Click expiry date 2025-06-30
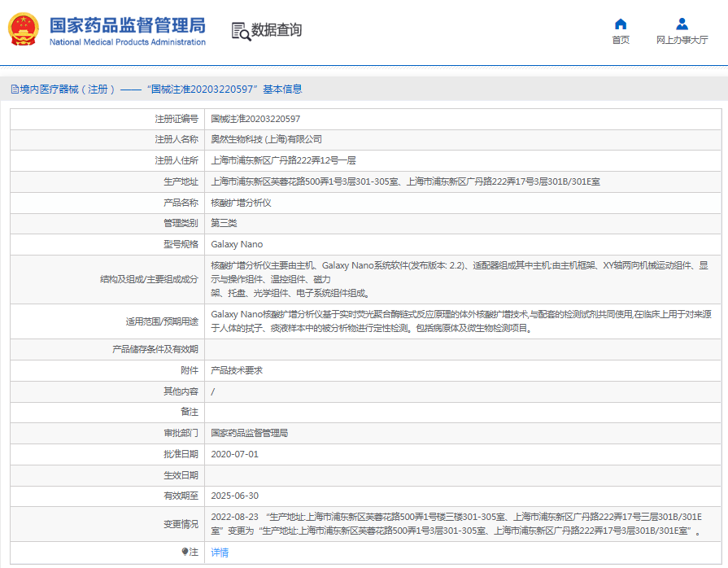728x568 pixels. tap(234, 496)
